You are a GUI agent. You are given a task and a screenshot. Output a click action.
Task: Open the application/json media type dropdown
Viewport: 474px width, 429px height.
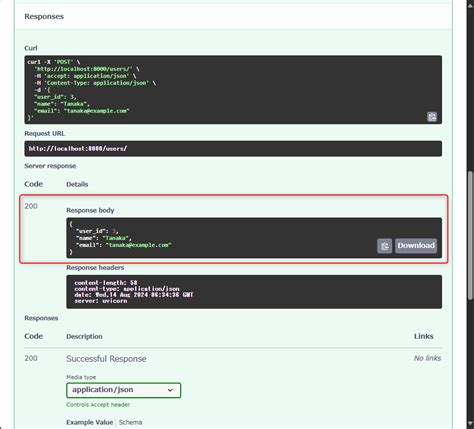click(x=123, y=390)
